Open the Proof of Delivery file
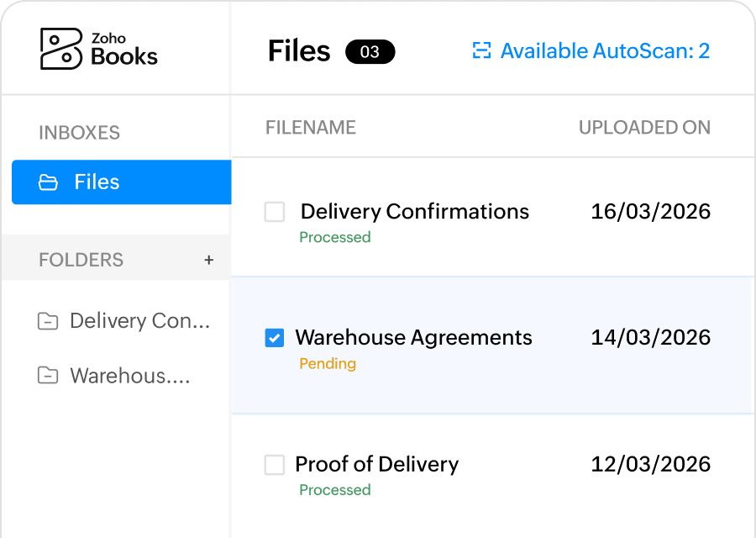 click(x=377, y=464)
